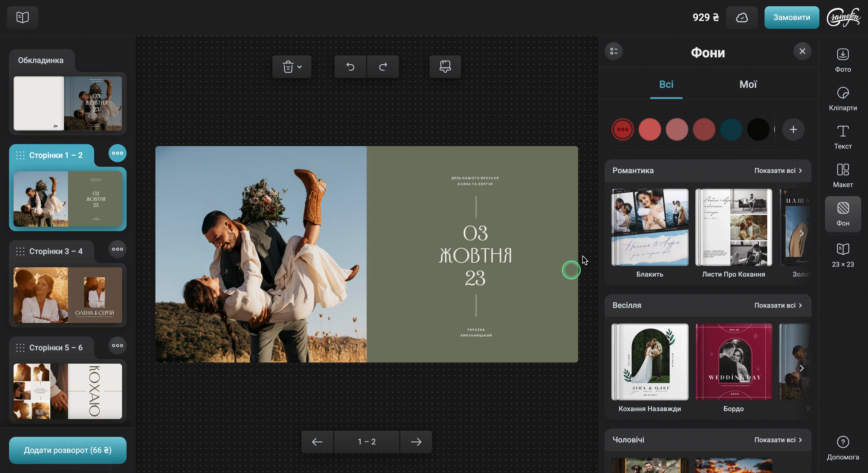Click the book icon in the top-left corner

coord(23,17)
